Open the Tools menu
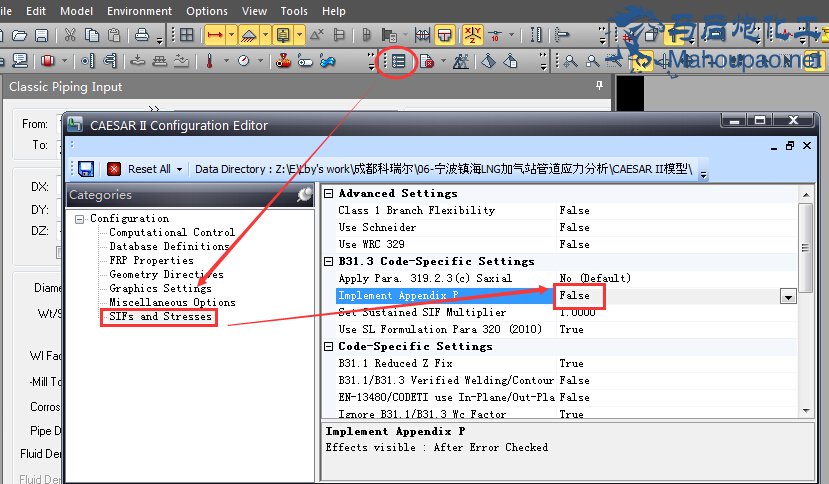This screenshot has height=484, width=829. pos(294,11)
